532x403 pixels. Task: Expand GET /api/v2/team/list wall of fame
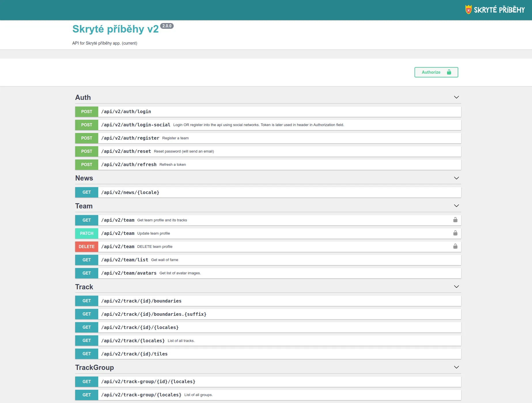pyautogui.click(x=268, y=260)
